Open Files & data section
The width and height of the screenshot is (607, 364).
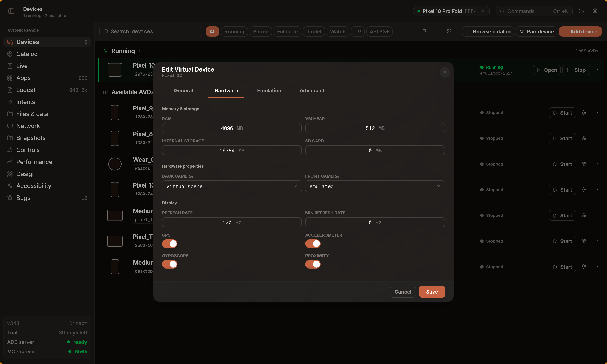tap(47, 114)
